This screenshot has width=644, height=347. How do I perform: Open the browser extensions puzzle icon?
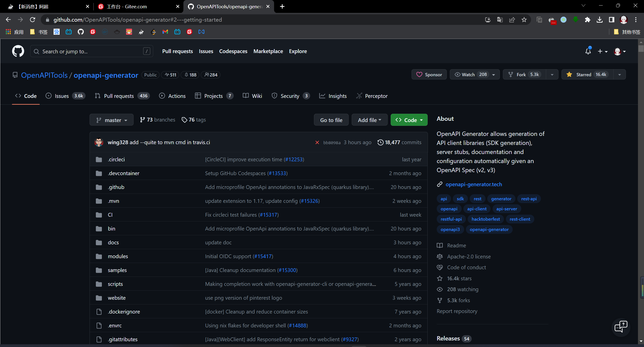pos(587,20)
